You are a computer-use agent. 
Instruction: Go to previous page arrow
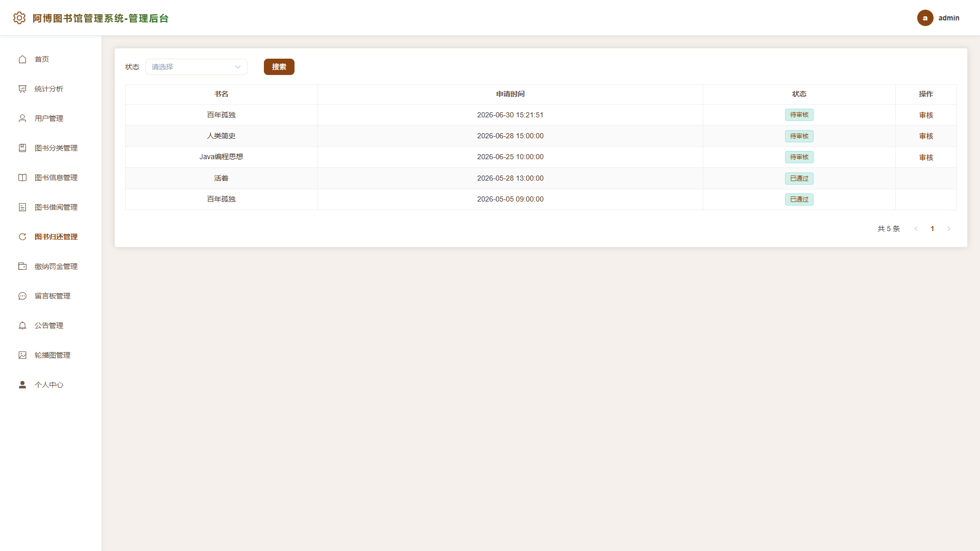coord(916,229)
